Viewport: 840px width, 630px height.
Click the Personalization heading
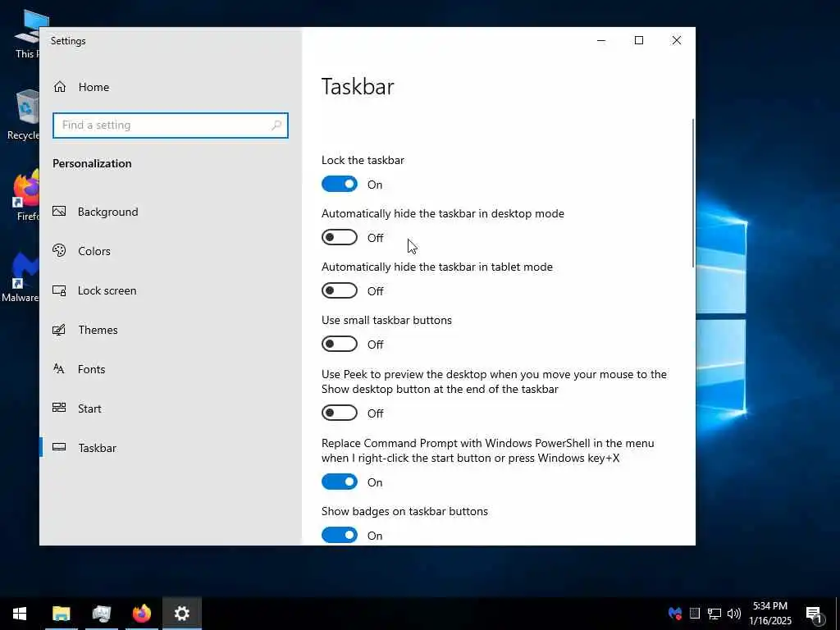92,163
